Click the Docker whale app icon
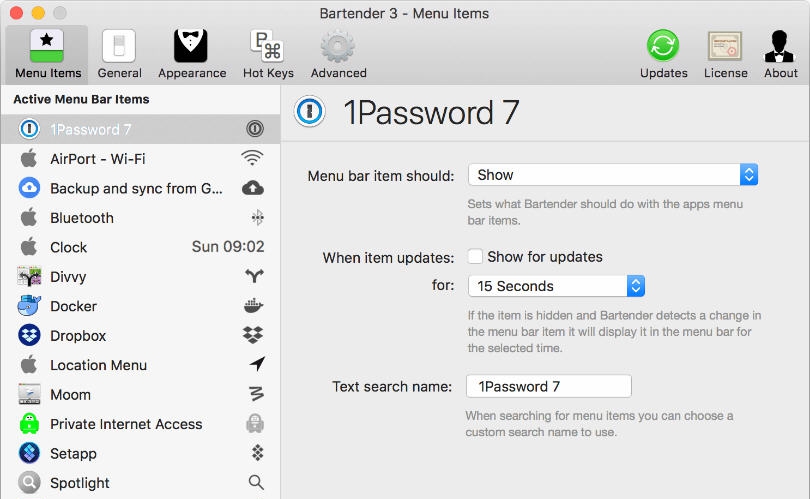This screenshot has height=499, width=810. click(29, 306)
